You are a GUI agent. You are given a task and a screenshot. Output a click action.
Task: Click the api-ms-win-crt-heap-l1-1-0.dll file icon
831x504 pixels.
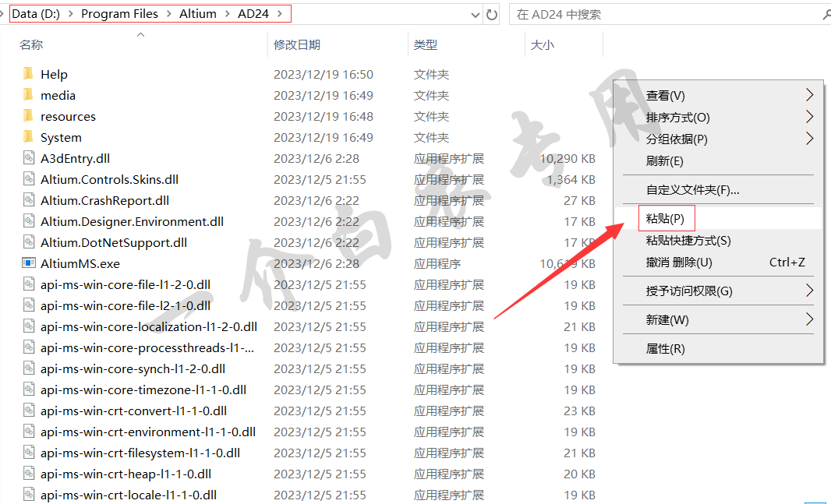(x=29, y=474)
